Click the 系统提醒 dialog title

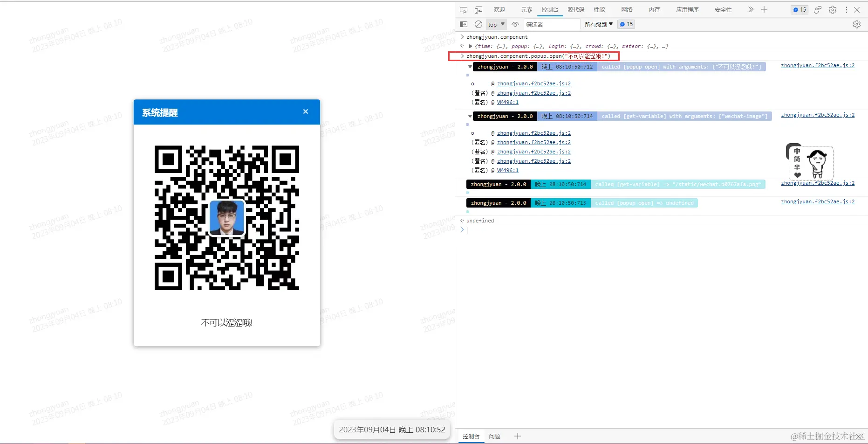tap(160, 112)
